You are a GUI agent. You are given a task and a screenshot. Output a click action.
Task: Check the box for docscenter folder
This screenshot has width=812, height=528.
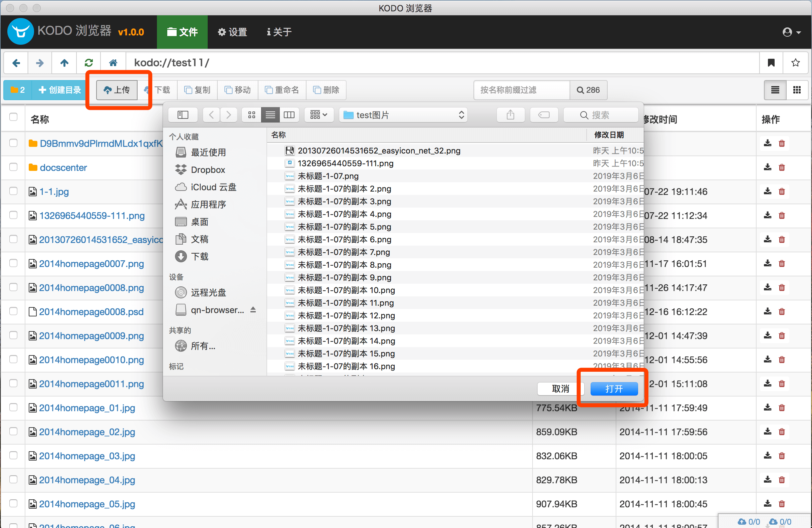click(x=13, y=167)
